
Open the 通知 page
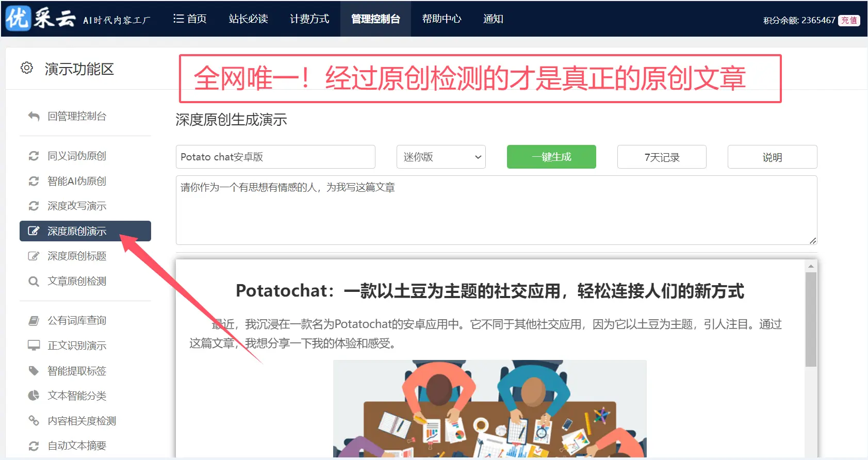[493, 19]
